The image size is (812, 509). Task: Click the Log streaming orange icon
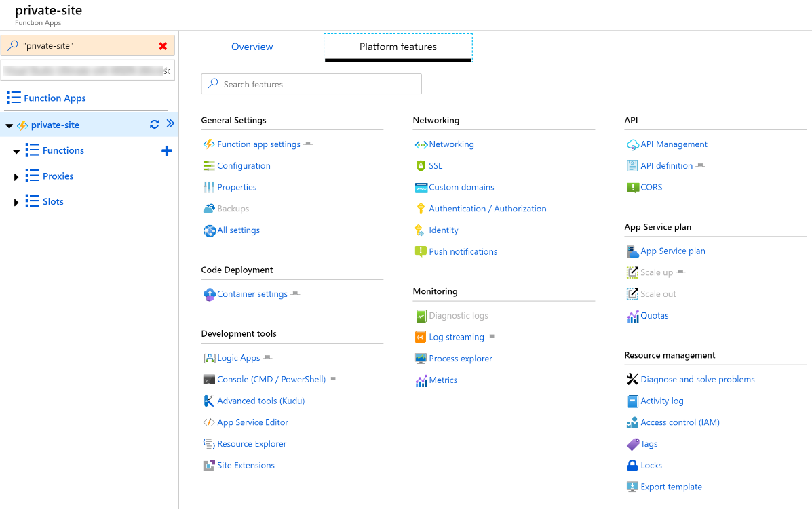click(x=421, y=338)
